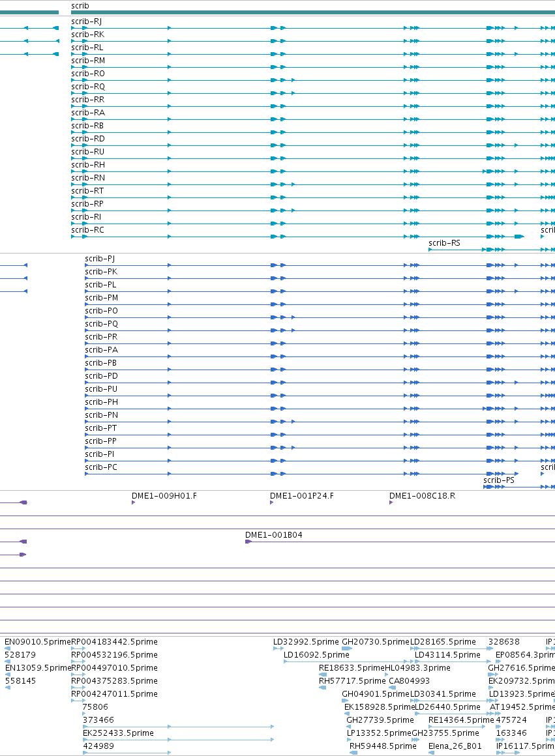Select the RP004183442.5prime EST label
The image size is (555, 756).
pos(114,642)
